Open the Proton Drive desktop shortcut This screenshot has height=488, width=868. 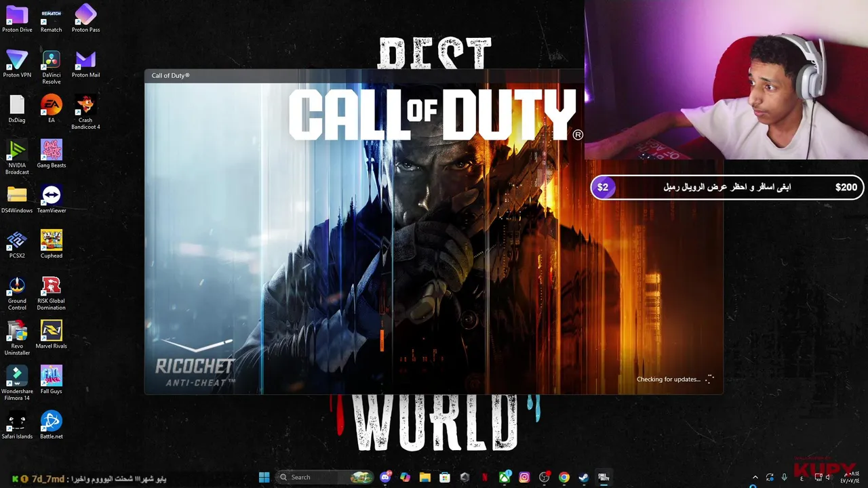[17, 18]
